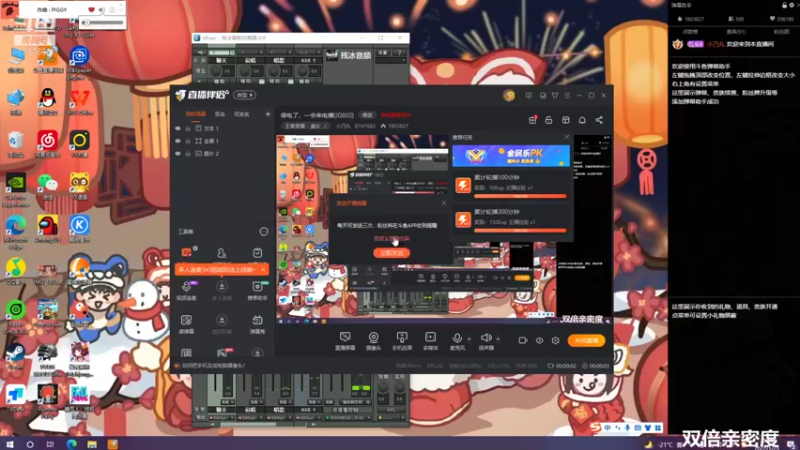Select the 文本 1 layer row
This screenshot has width=800, height=450.
tap(223, 129)
